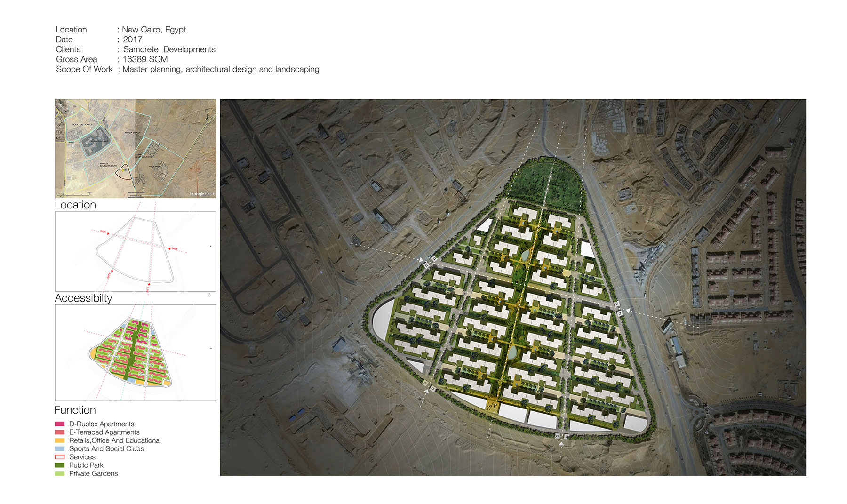Click the 'Date' label
The height and width of the screenshot is (504, 847).
pyautogui.click(x=64, y=40)
